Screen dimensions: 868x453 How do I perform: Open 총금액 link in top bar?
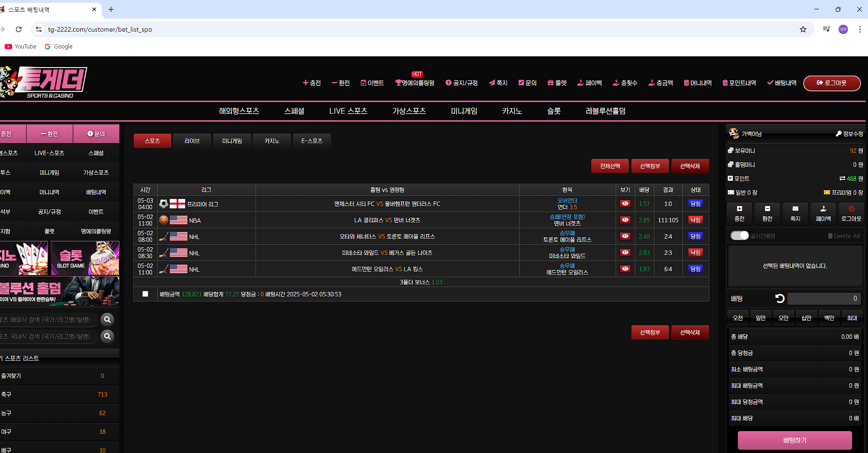click(661, 83)
